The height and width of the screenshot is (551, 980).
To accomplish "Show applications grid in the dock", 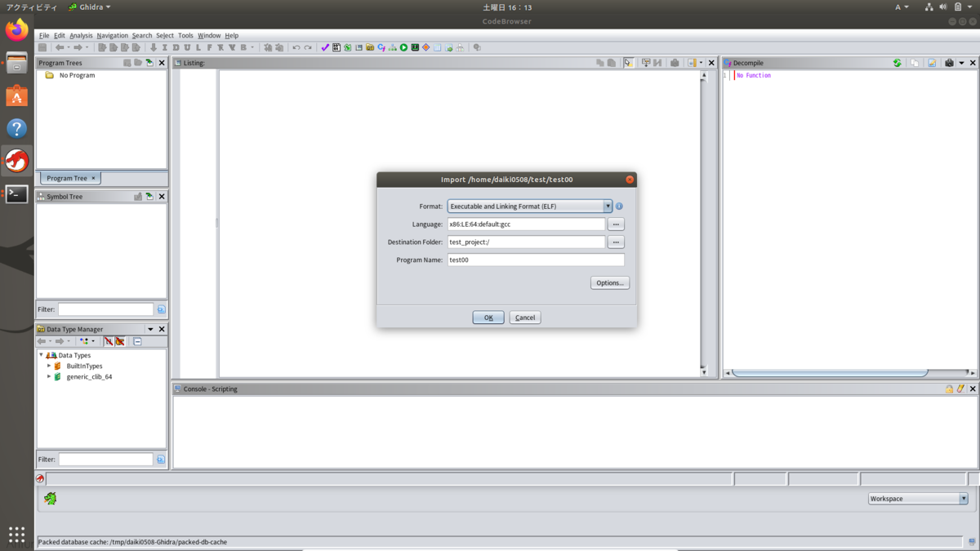I will pos(16,535).
